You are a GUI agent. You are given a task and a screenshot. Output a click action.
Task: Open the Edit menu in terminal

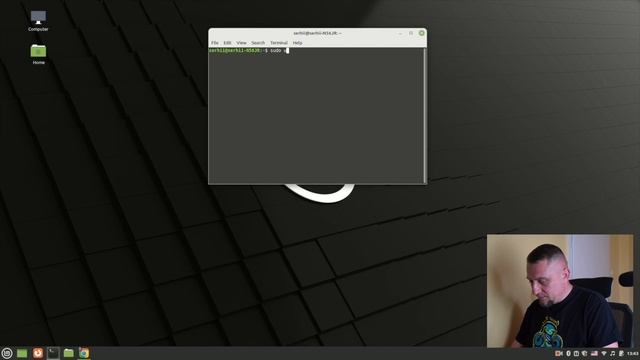(227, 43)
